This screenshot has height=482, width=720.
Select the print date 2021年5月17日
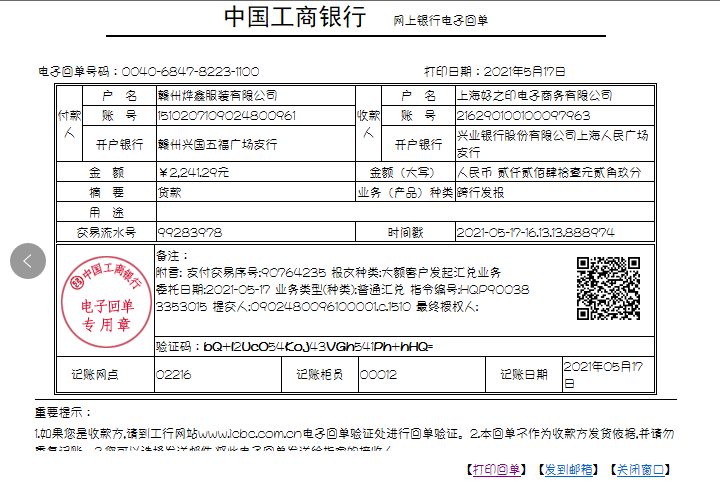(524, 72)
